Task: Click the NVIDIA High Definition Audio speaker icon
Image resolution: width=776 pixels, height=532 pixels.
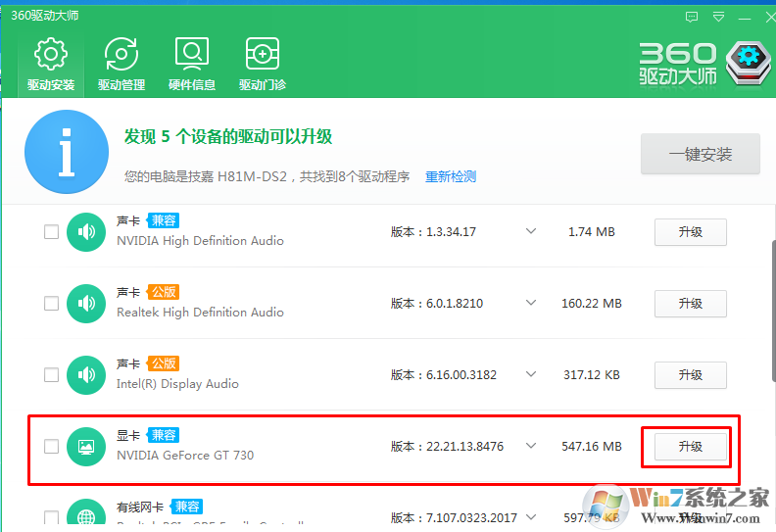Action: (x=86, y=232)
